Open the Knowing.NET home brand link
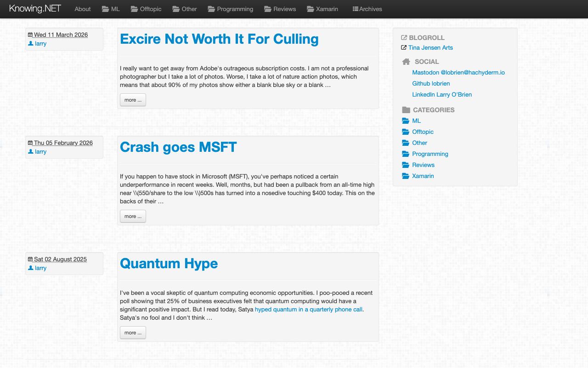 point(35,9)
